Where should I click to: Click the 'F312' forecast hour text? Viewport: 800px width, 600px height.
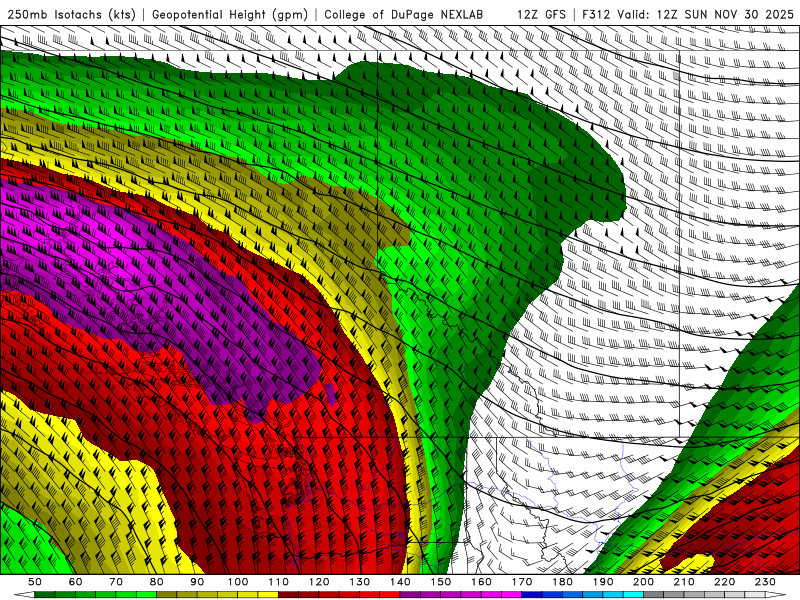(596, 14)
